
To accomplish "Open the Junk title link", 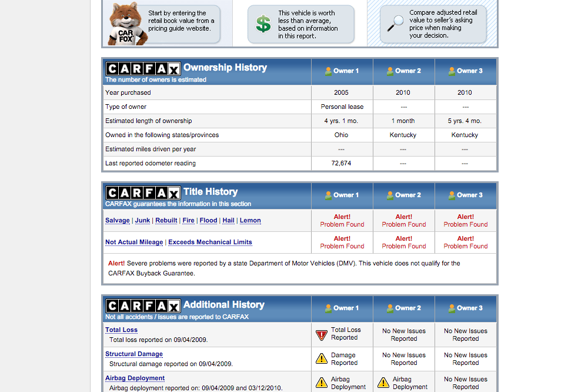I will click(142, 220).
